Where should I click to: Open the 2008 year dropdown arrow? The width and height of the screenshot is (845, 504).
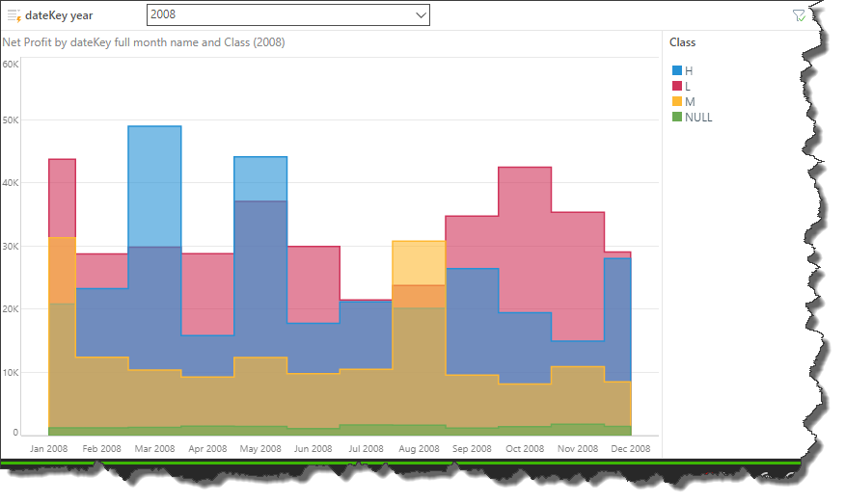(420, 15)
